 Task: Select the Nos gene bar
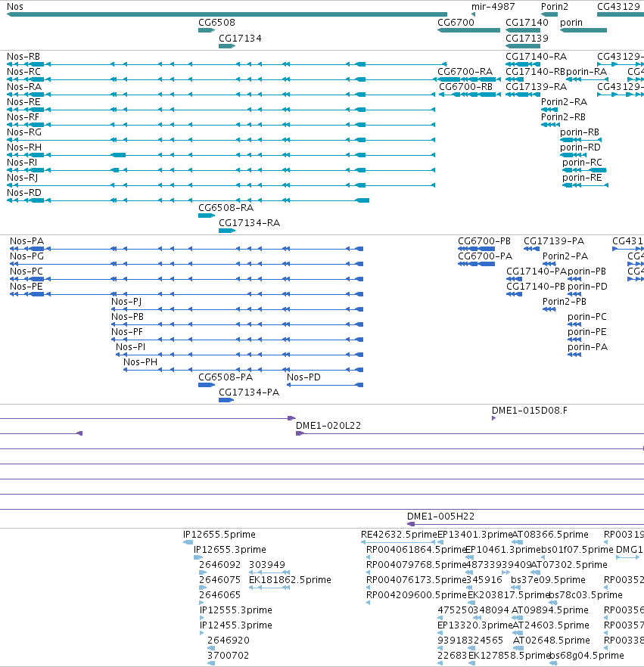(x=227, y=14)
